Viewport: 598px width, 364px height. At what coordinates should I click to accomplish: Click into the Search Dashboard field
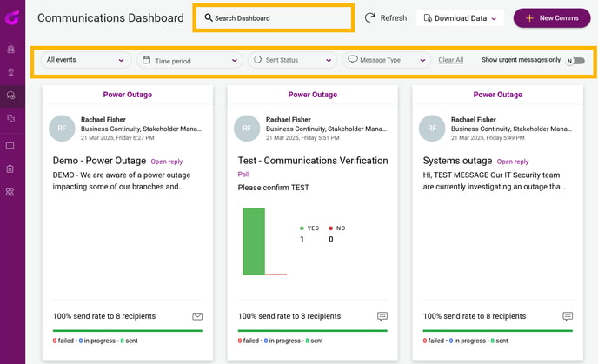[274, 18]
